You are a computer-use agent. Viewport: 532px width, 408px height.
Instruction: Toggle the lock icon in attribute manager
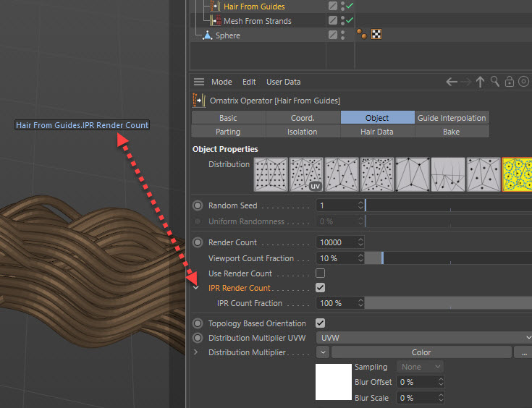pyautogui.click(x=510, y=82)
